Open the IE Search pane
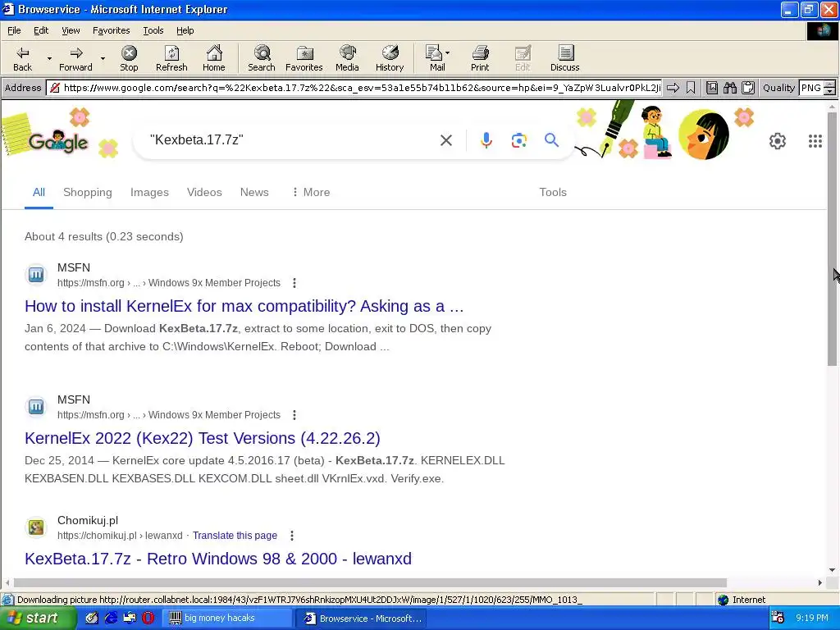 coord(262,58)
